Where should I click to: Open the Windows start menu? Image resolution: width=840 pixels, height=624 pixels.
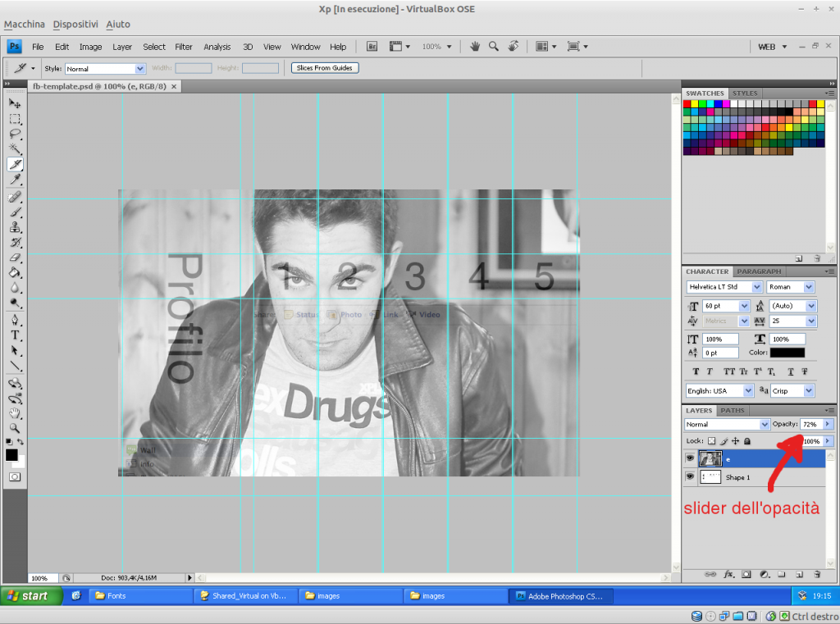30,596
